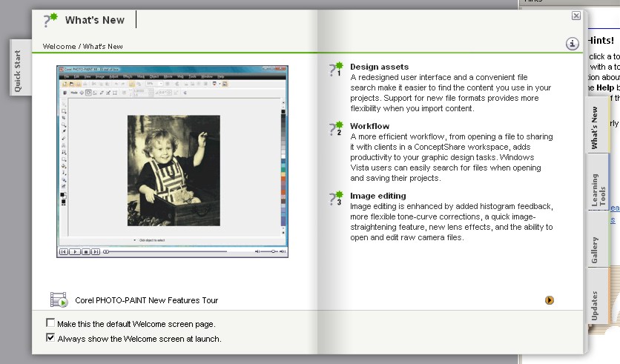Open Corel PHOTO-PAINT New Features Tour link

[147, 300]
